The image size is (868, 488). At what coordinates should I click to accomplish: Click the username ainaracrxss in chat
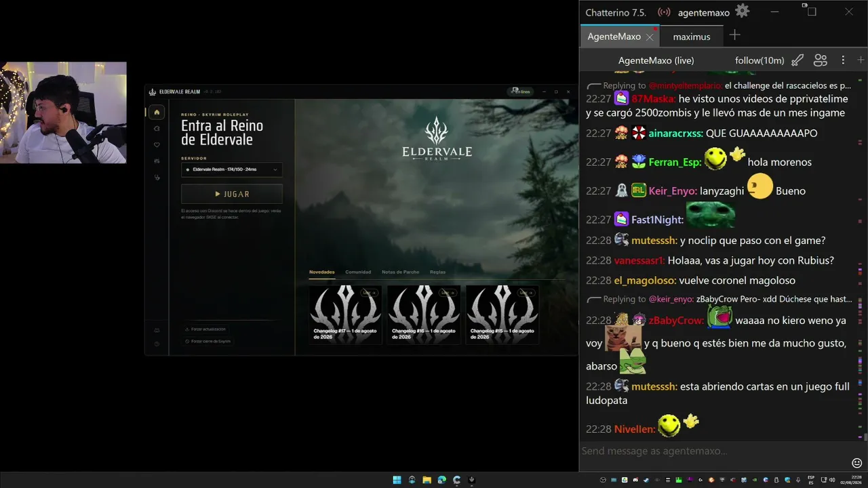click(x=675, y=134)
